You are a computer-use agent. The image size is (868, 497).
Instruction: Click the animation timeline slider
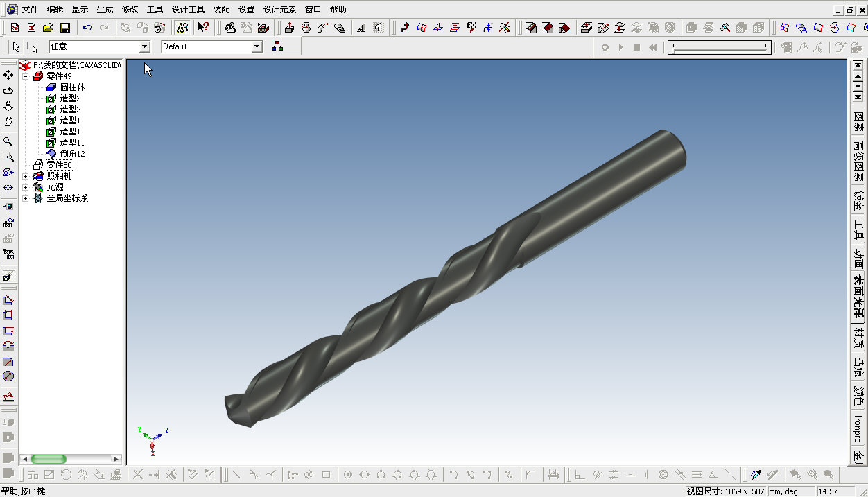(720, 47)
